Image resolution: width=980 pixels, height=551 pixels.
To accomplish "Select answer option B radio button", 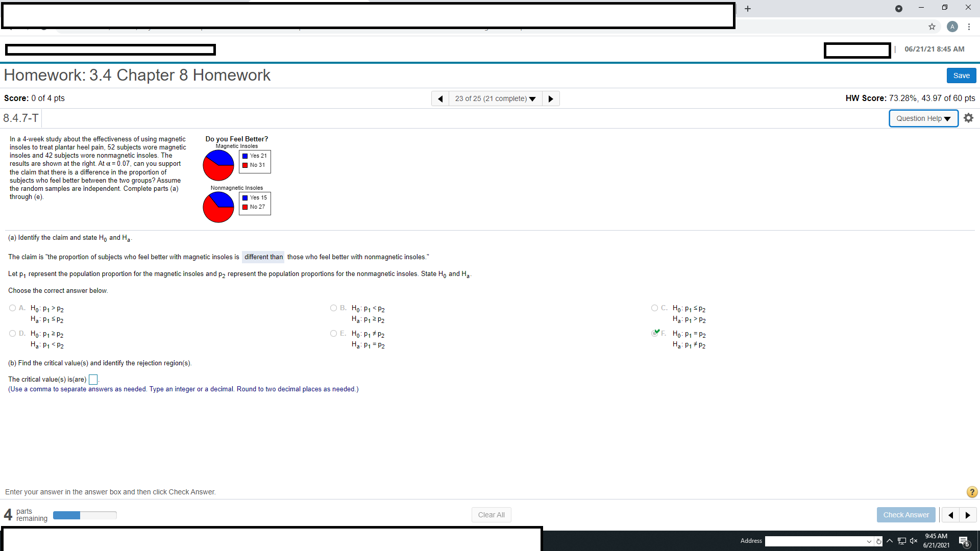I will pos(333,308).
